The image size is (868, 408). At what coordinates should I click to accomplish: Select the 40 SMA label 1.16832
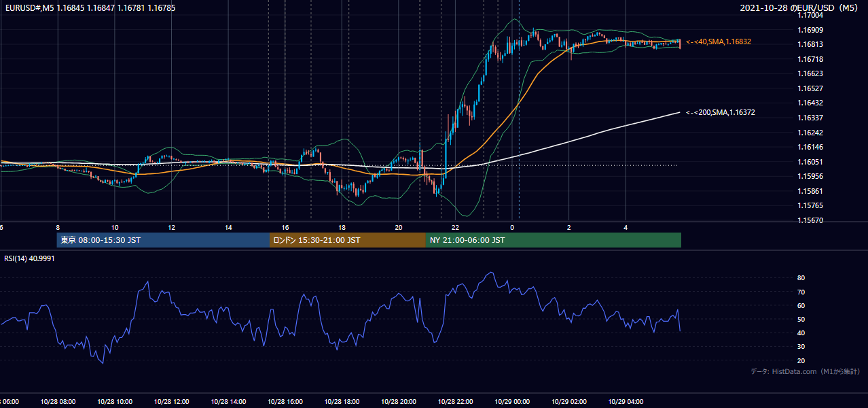pyautogui.click(x=719, y=41)
